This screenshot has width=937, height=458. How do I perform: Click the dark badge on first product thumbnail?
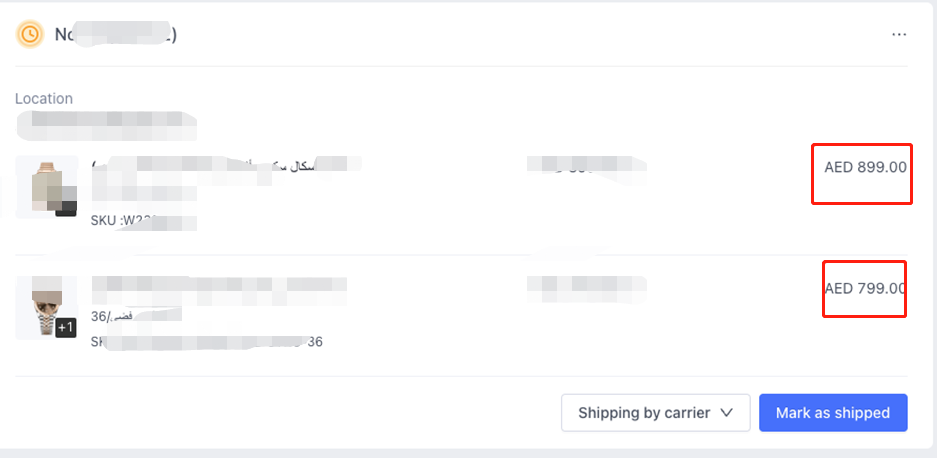(66, 207)
